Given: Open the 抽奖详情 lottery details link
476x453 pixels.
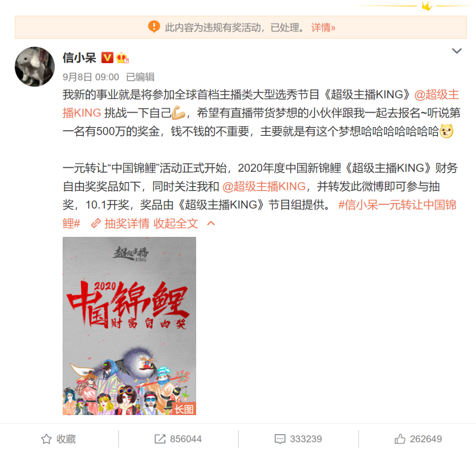Looking at the screenshot, I should pyautogui.click(x=126, y=224).
